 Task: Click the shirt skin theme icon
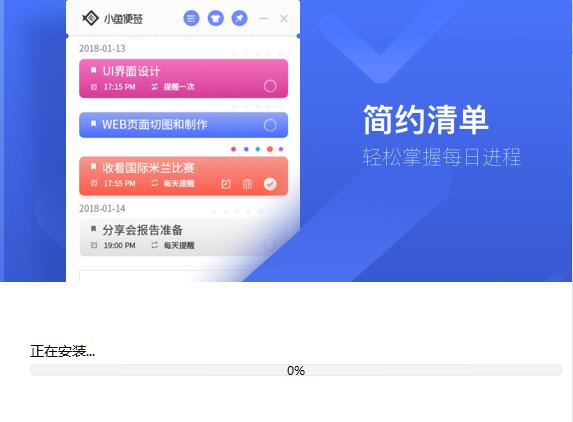click(x=216, y=18)
